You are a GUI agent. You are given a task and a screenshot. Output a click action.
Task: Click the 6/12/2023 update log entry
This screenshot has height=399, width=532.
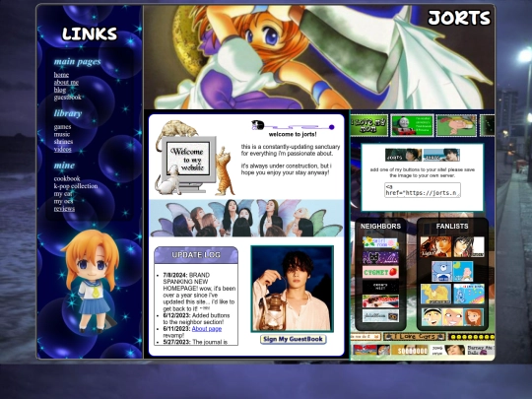point(196,319)
